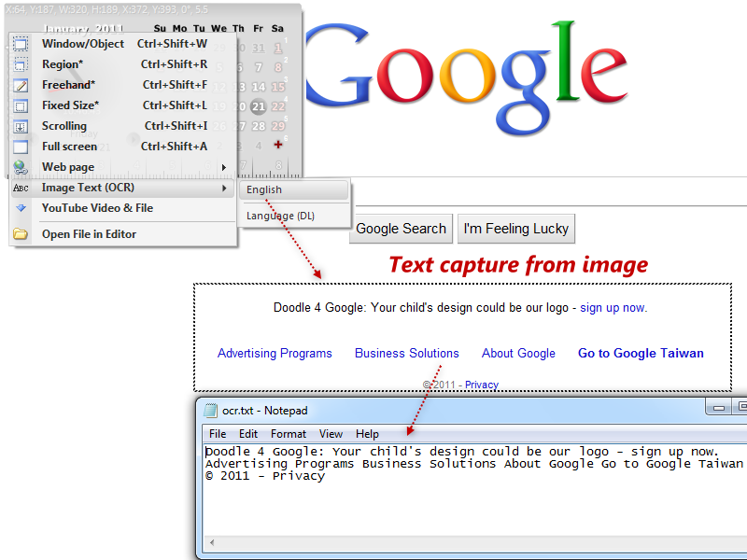
Task: Click the Ctrl+Shift+W shortcut text
Action: pyautogui.click(x=172, y=44)
